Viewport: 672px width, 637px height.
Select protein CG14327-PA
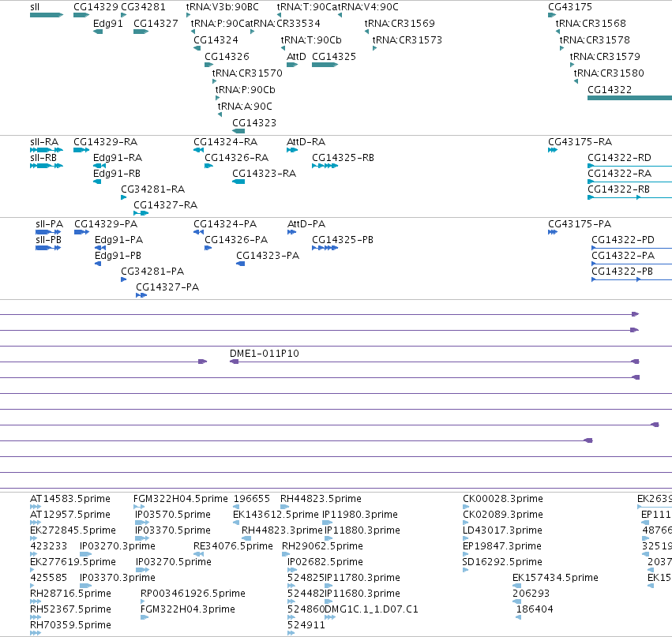[x=141, y=295]
